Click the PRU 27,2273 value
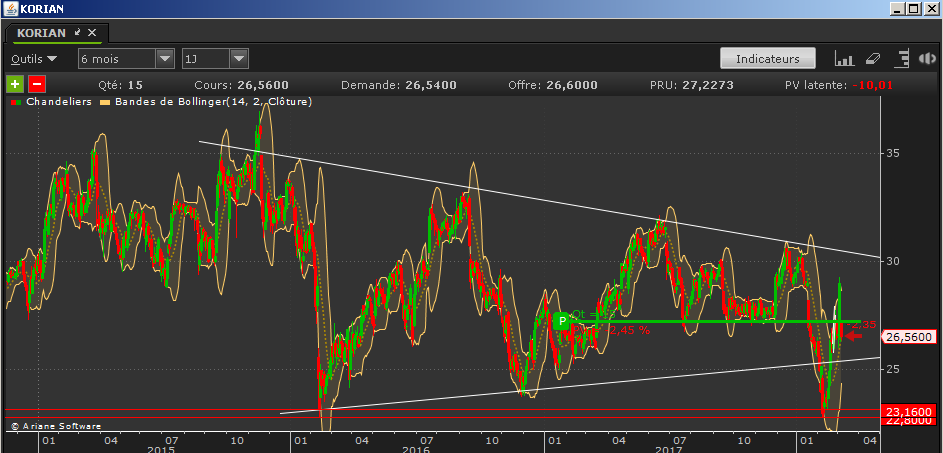The width and height of the screenshot is (943, 453). pyautogui.click(x=708, y=85)
